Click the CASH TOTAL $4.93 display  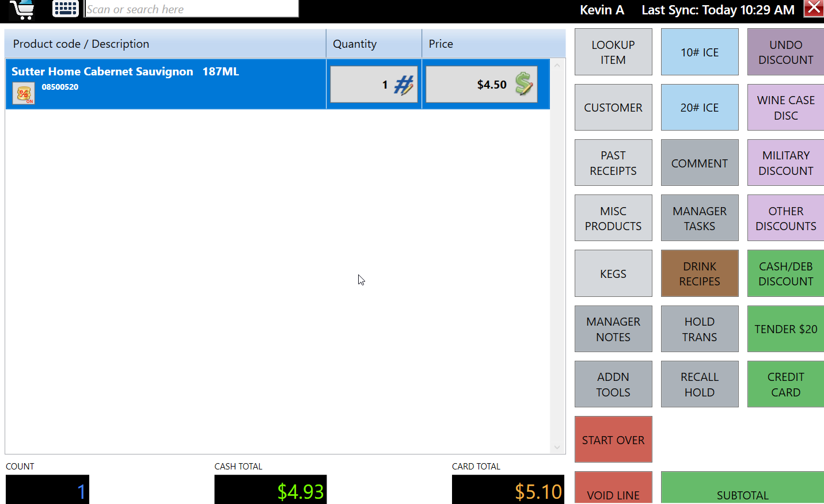pos(271,489)
